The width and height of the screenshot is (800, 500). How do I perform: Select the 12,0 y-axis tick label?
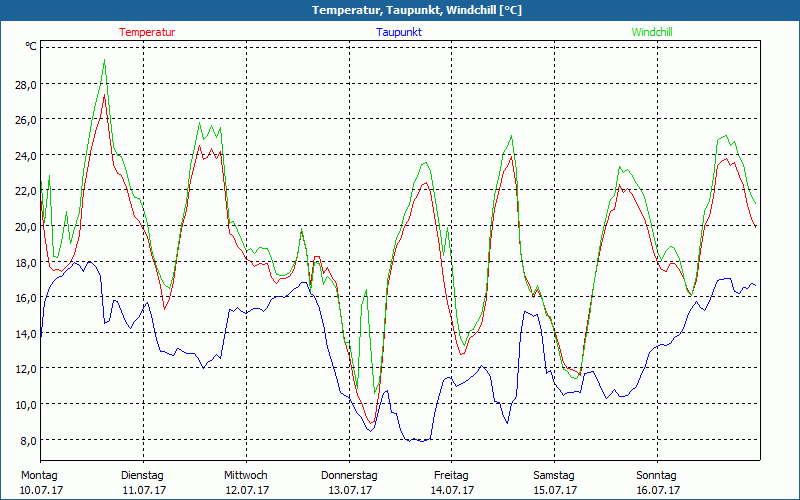25,369
